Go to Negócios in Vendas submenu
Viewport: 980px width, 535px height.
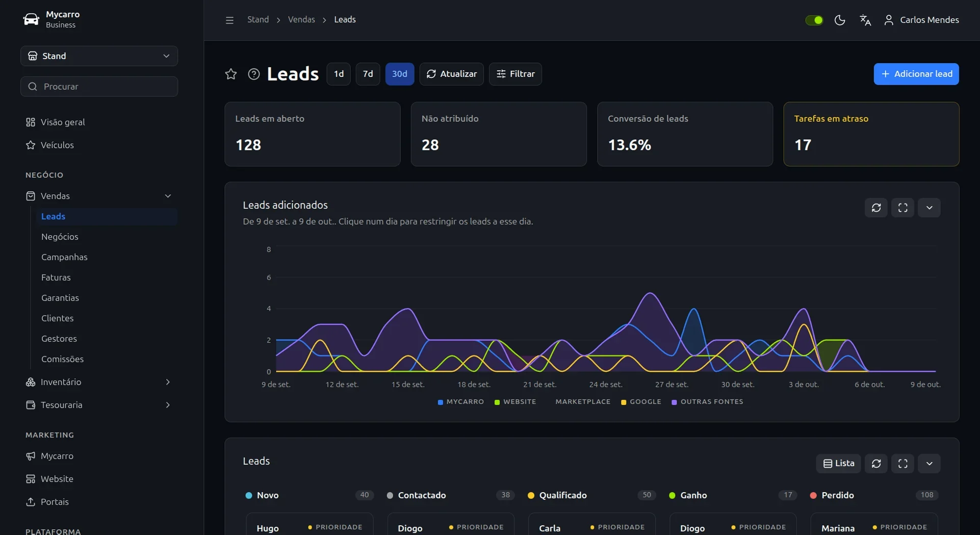click(107, 237)
